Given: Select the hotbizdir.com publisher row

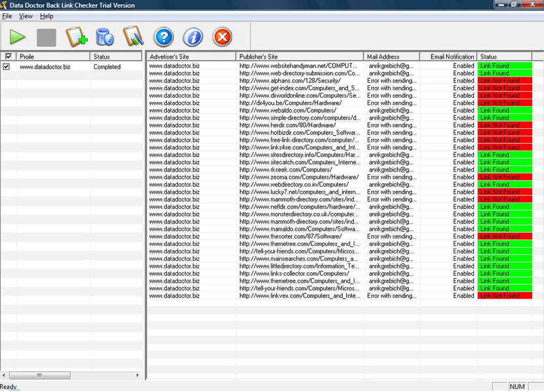Looking at the screenshot, I should [x=340, y=132].
